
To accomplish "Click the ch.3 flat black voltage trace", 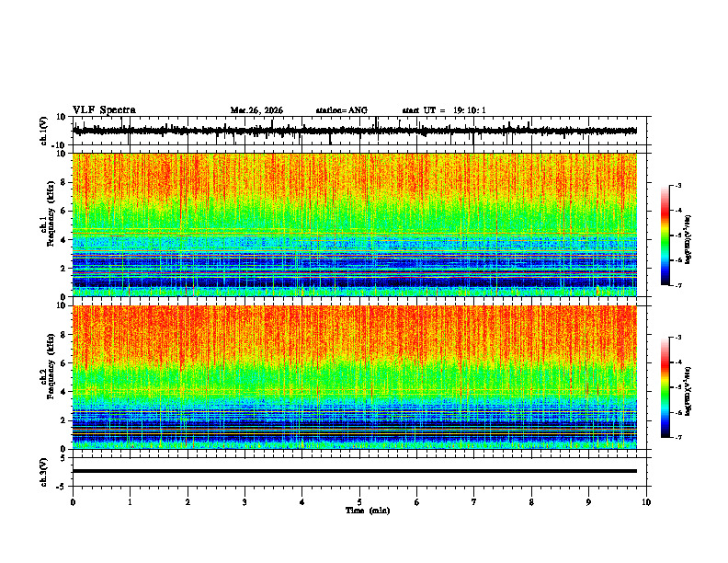I will click(355, 471).
